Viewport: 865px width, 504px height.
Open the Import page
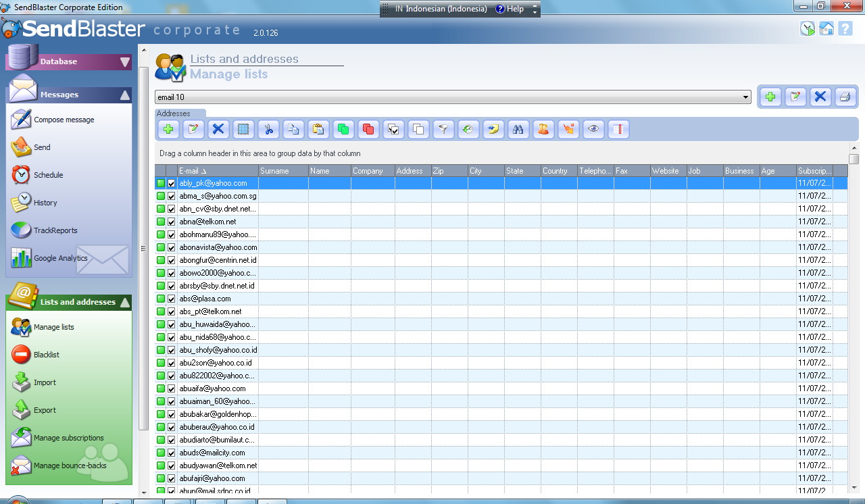click(x=34, y=382)
